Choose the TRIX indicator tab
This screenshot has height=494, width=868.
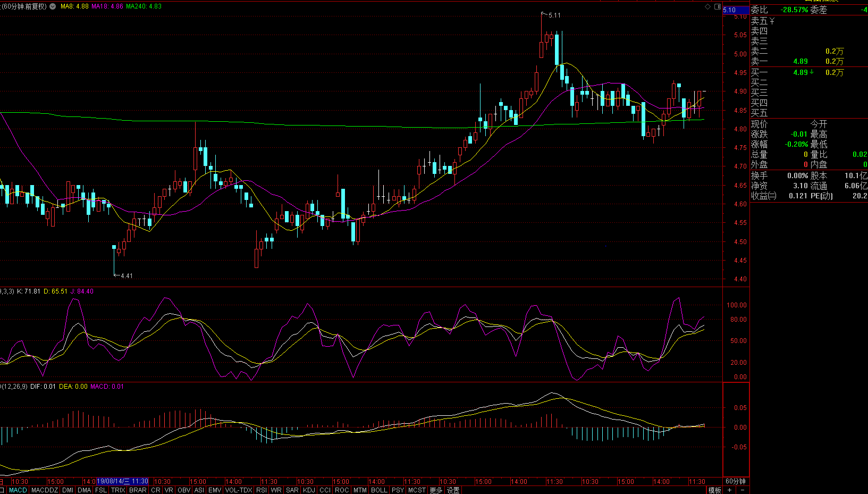[x=118, y=490]
